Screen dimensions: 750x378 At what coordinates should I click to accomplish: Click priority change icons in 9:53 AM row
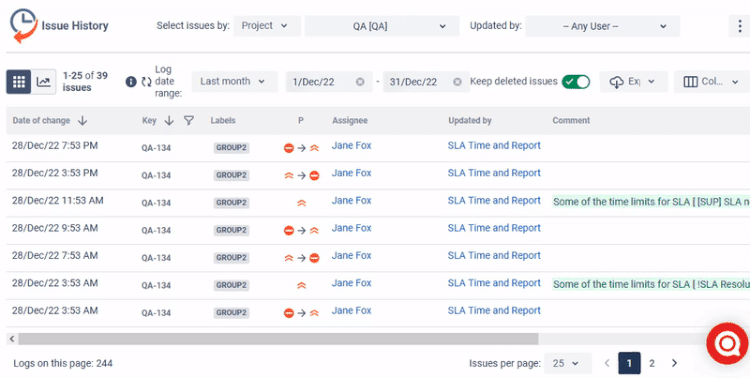301,231
